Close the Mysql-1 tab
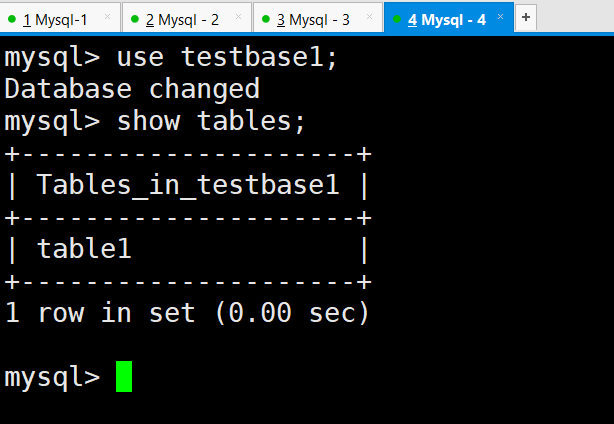Viewport: 614px width, 424px height. point(107,17)
